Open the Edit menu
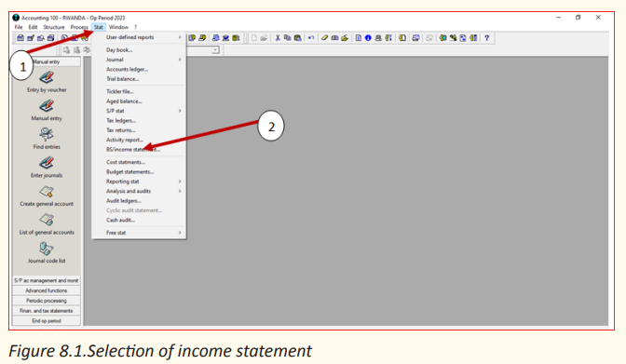626x364 pixels. 33,27
